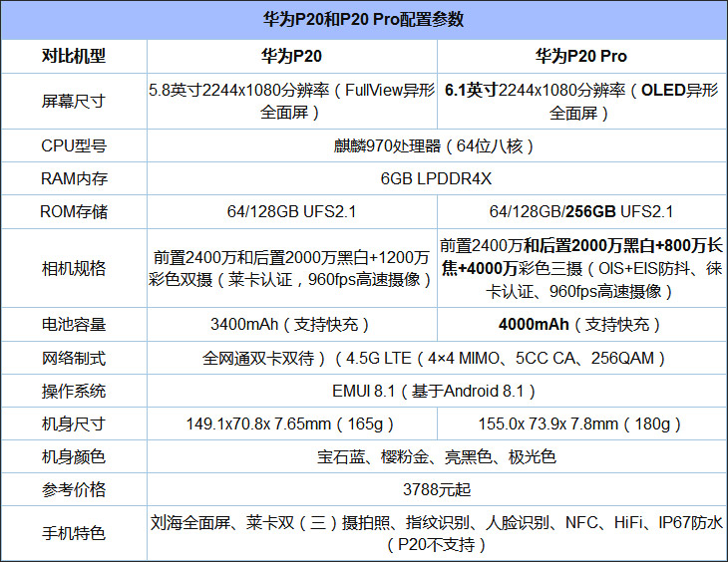Click the 宝石蓝 body colors cell

coord(436,457)
